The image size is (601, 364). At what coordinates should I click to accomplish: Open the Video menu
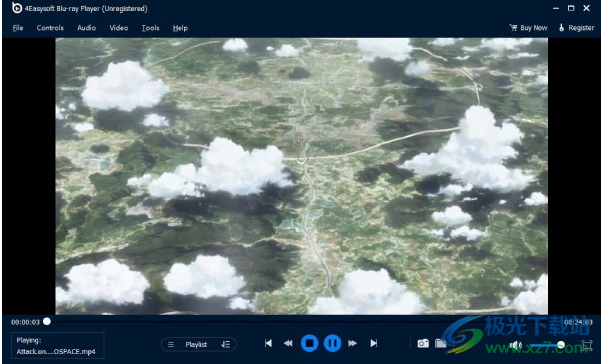coord(119,28)
